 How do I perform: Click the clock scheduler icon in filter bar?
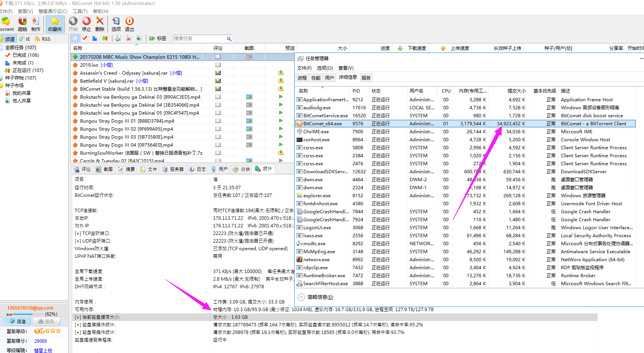pyautogui.click(x=118, y=38)
